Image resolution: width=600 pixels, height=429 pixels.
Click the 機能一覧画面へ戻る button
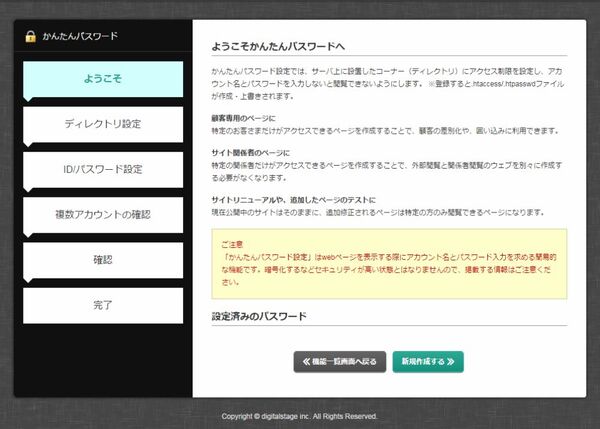(340, 362)
